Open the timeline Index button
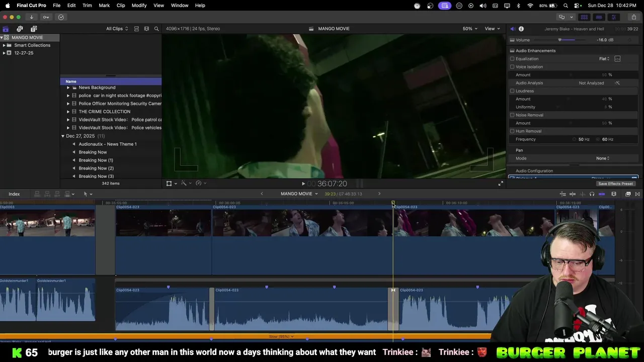644x362 pixels. 14,194
